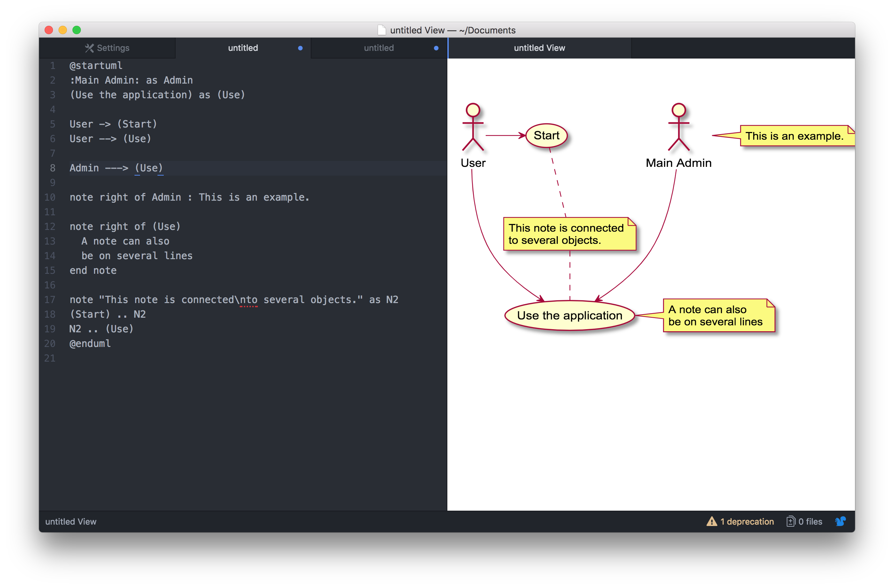
Task: Open the Settings tab
Action: pos(108,48)
